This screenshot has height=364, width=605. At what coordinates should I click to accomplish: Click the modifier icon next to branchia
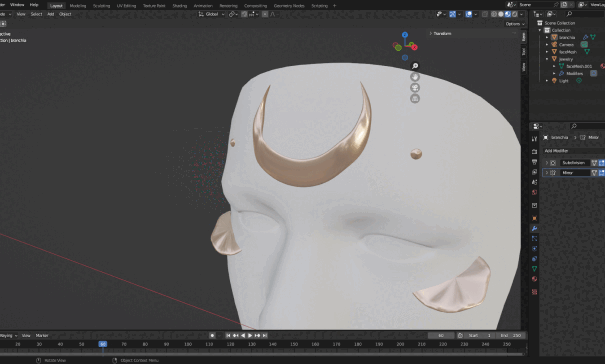coord(585,37)
